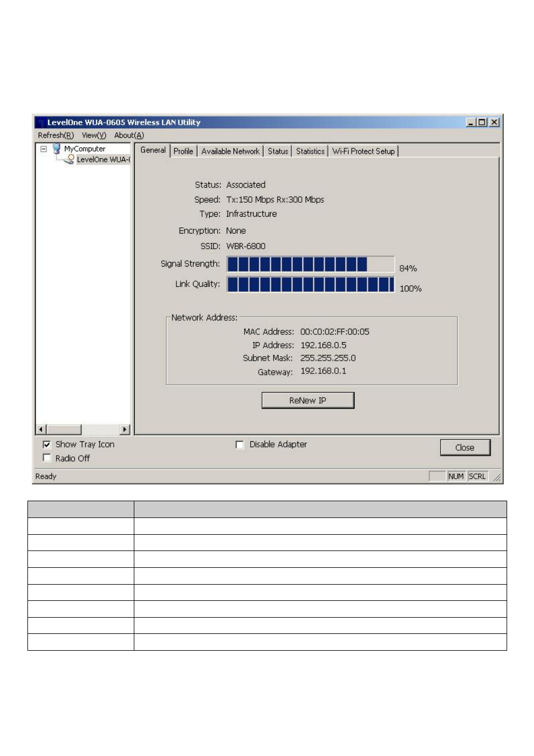Click the 100% link quality value
The height and width of the screenshot is (756, 534).
coord(410,289)
